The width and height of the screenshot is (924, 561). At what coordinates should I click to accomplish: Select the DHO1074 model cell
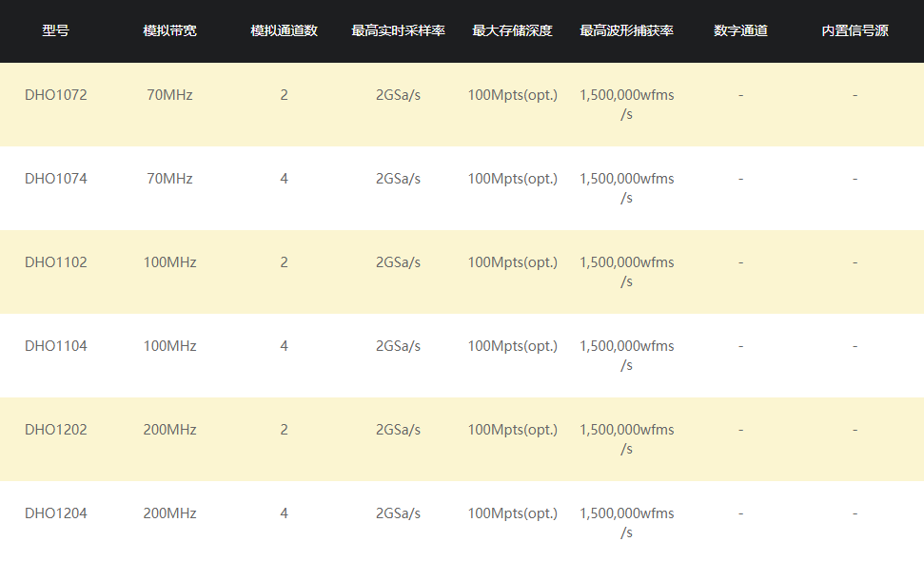click(55, 179)
